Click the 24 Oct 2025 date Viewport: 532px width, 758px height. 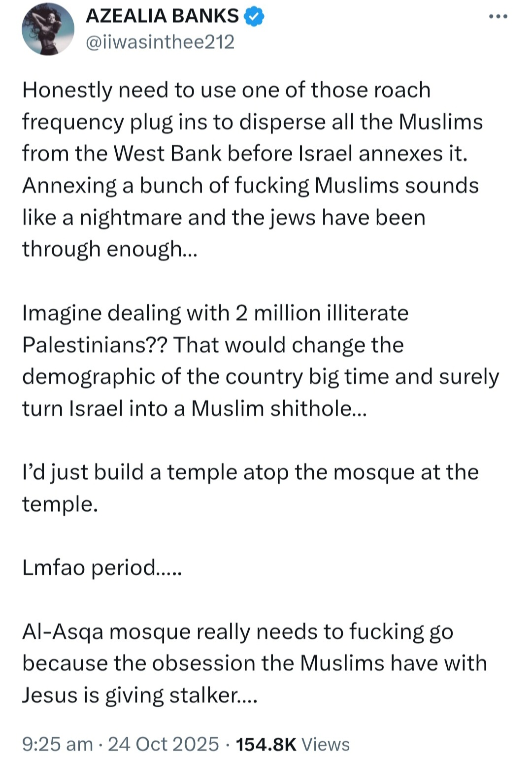coord(164,744)
